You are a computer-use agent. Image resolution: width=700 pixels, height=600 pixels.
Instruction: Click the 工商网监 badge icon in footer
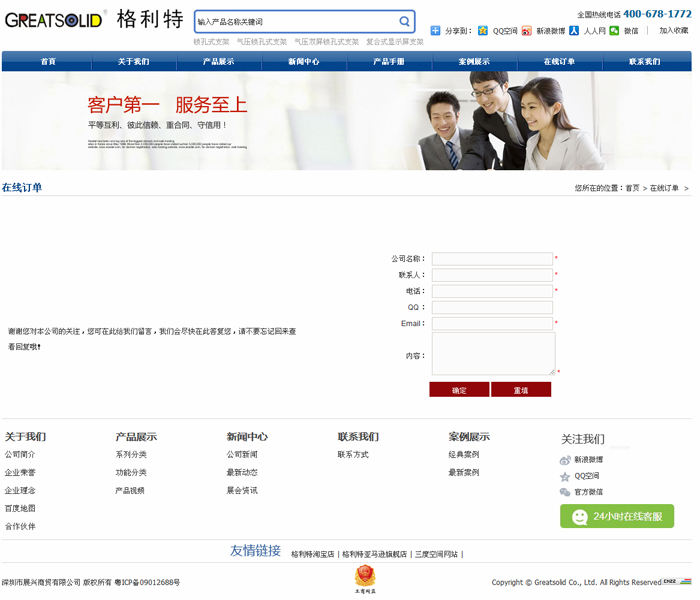pos(366,578)
